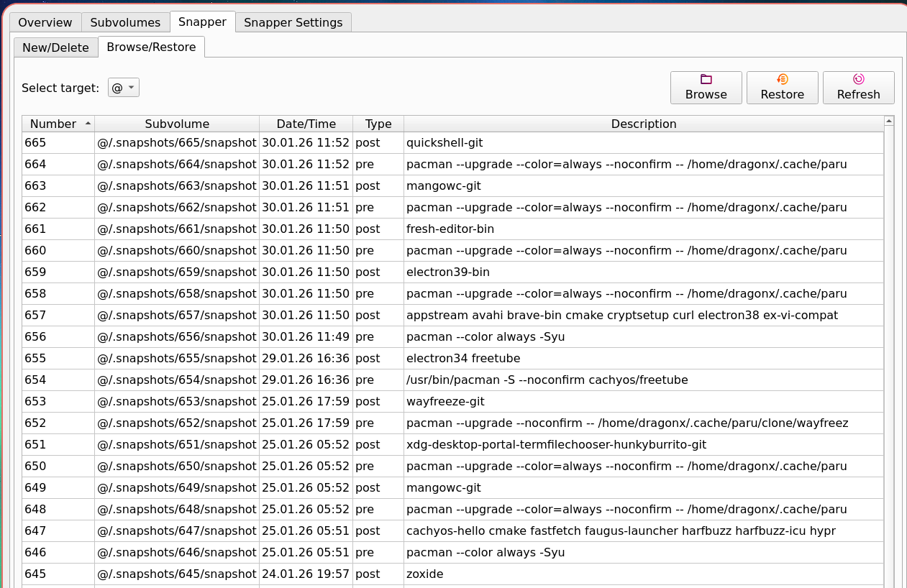
Task: Click the cachyos-hello cmake fastfetch description
Action: coord(644,530)
